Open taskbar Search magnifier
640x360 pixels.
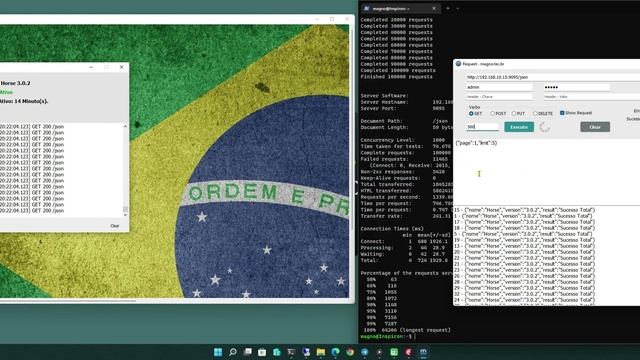coord(233,352)
